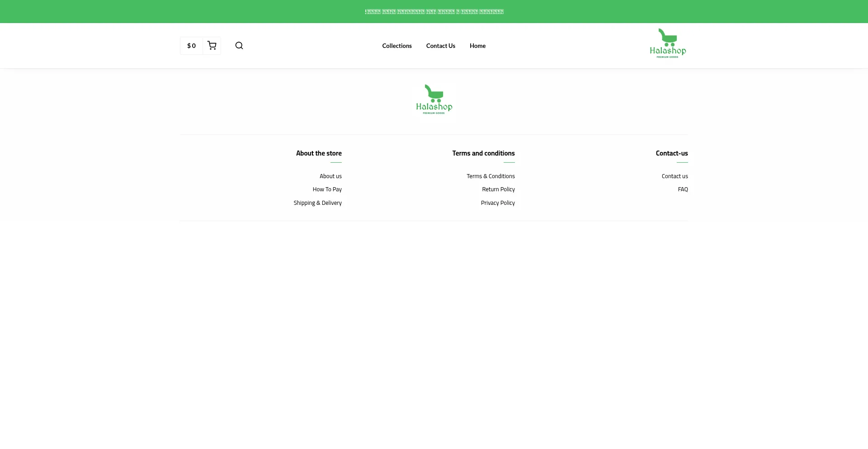The width and height of the screenshot is (868, 449).
Task: Click the centered Halashop logo image
Action: [434, 99]
